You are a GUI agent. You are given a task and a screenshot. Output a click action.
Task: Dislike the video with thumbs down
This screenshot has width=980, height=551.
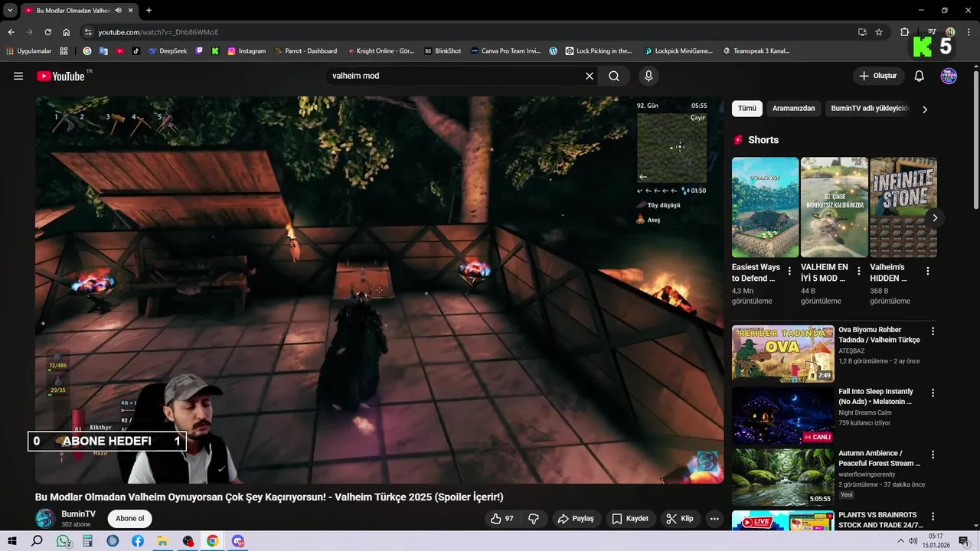point(534,519)
